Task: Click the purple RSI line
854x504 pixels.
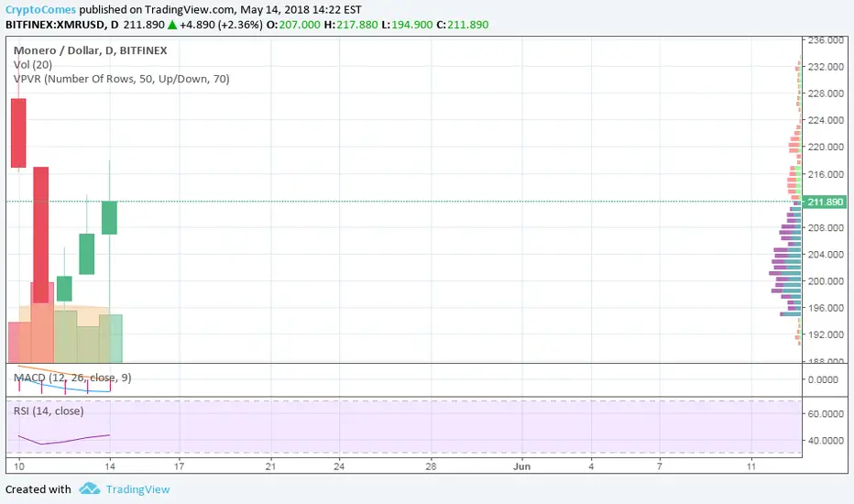Action: click(x=64, y=440)
